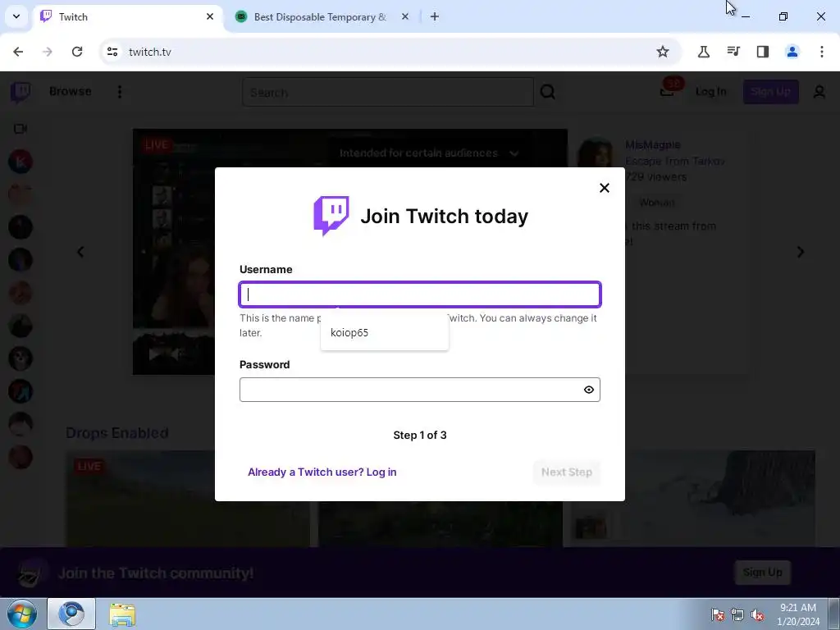Viewport: 840px width, 630px height.
Task: Click Sign Up in the bottom banner
Action: coord(762,572)
